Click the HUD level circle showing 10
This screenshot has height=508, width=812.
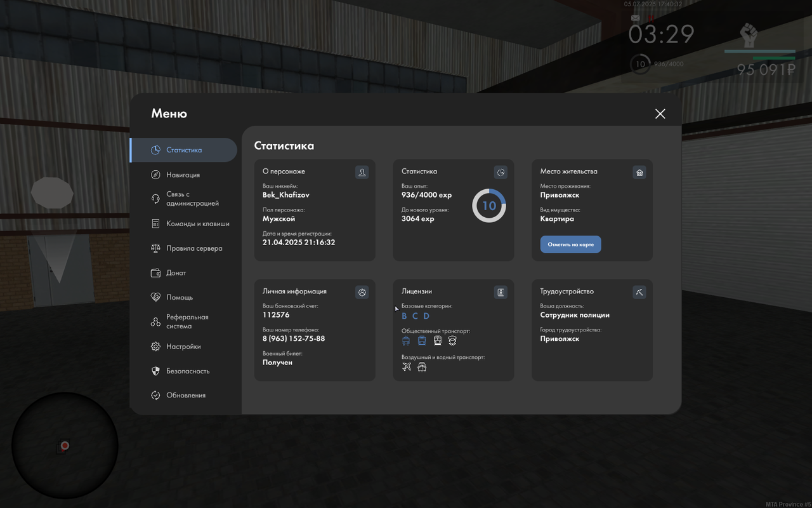coord(640,63)
